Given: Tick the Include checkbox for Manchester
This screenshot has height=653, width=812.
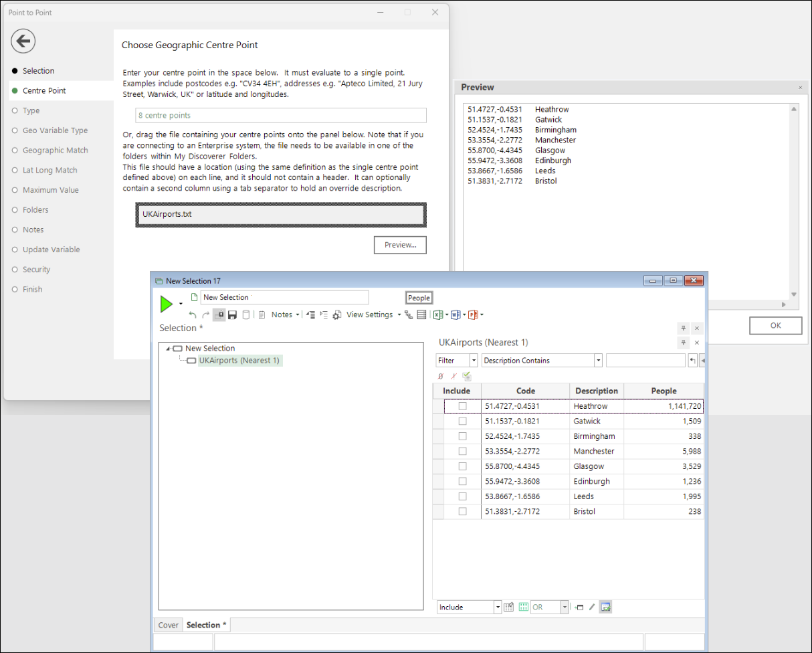Looking at the screenshot, I should [462, 452].
